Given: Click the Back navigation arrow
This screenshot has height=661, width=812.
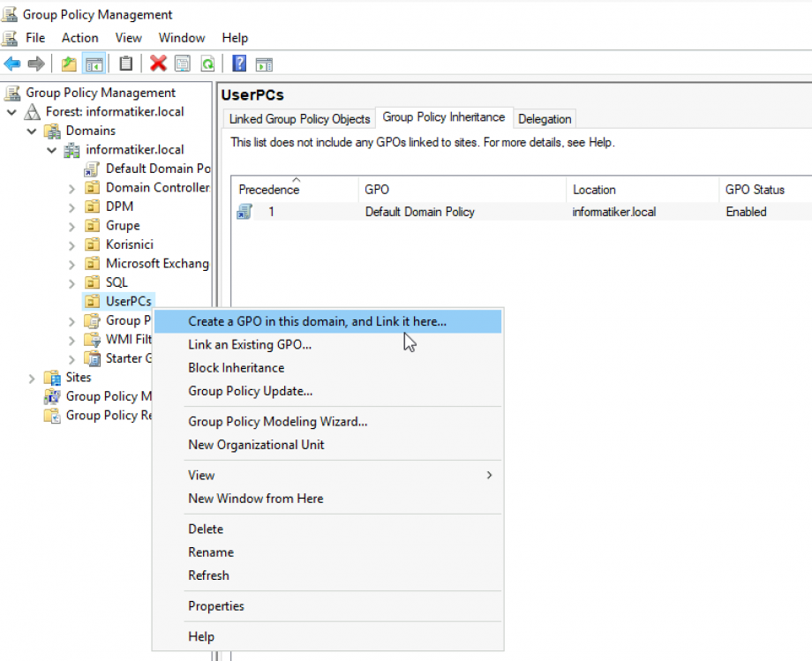Looking at the screenshot, I should pos(11,63).
